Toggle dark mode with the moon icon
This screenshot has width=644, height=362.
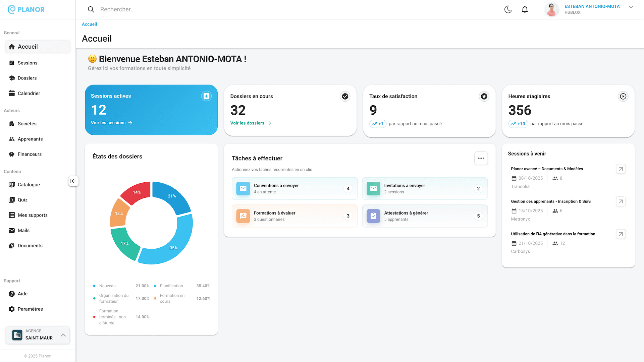pyautogui.click(x=508, y=9)
